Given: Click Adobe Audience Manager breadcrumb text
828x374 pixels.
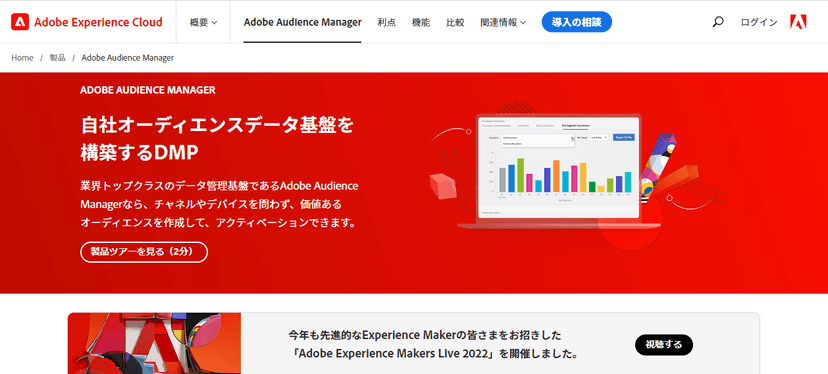Looking at the screenshot, I should click(x=127, y=58).
